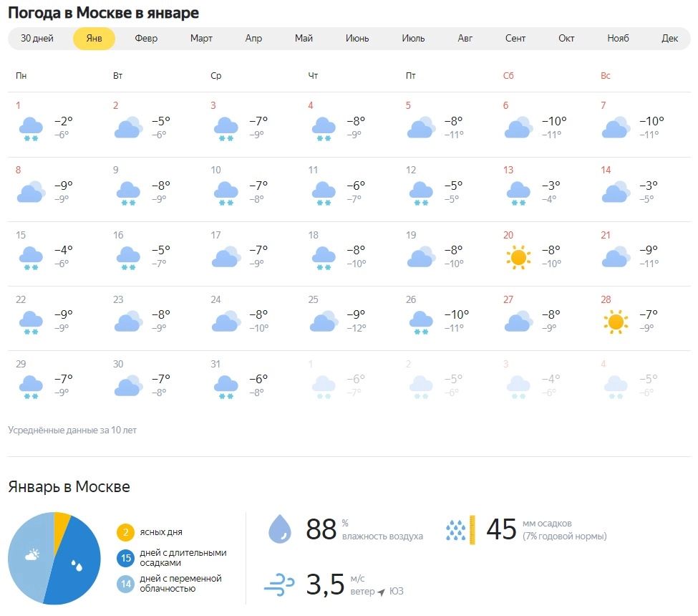Click the wind speed icon
Screen dimensions: 698x616
pos(279,584)
